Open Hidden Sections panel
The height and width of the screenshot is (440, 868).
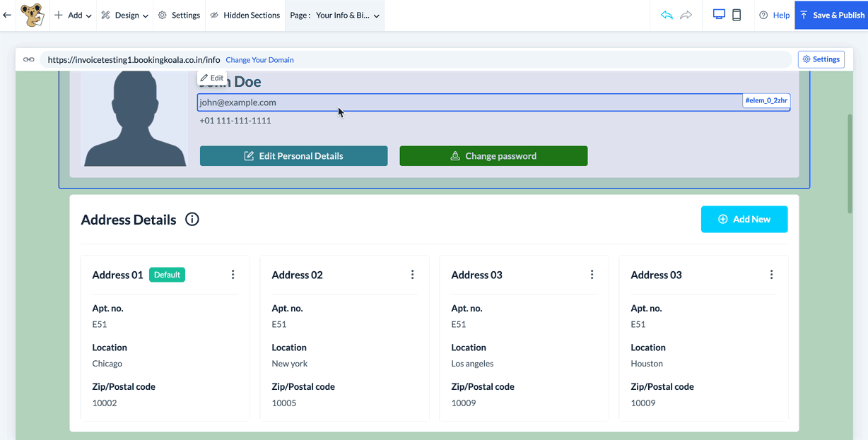coord(245,15)
